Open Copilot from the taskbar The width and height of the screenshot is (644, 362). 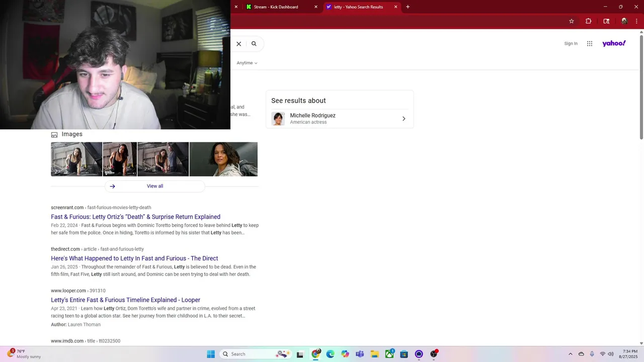(x=345, y=354)
